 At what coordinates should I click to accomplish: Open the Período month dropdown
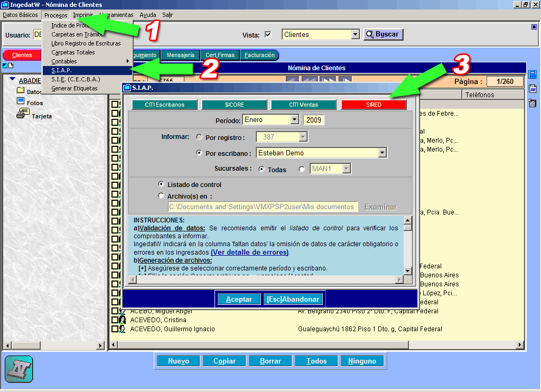coord(294,120)
